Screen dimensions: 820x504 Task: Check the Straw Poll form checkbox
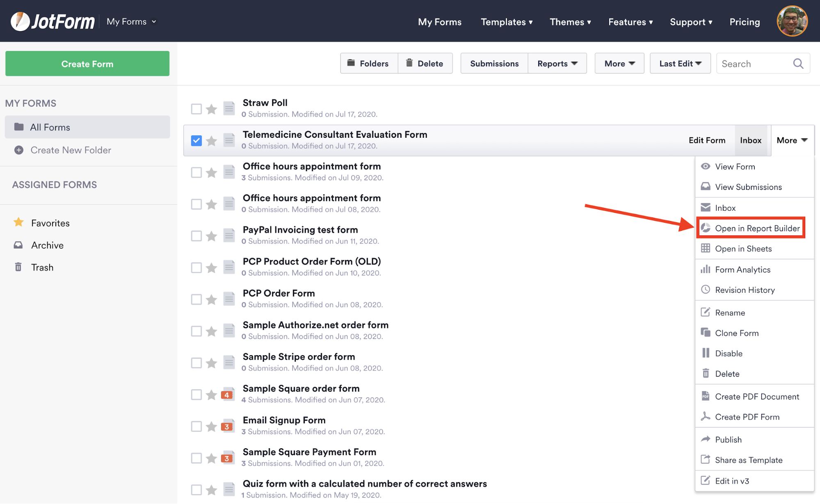[x=196, y=109]
